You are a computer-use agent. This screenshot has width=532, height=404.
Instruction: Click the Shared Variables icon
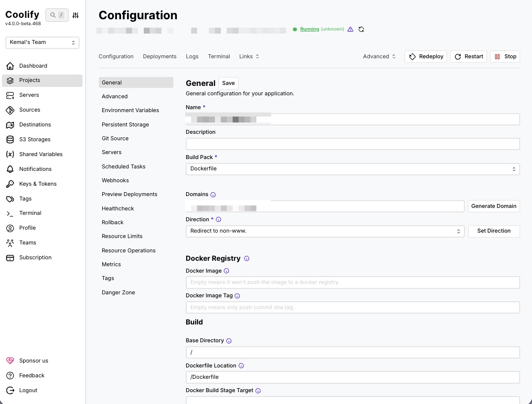coord(10,155)
